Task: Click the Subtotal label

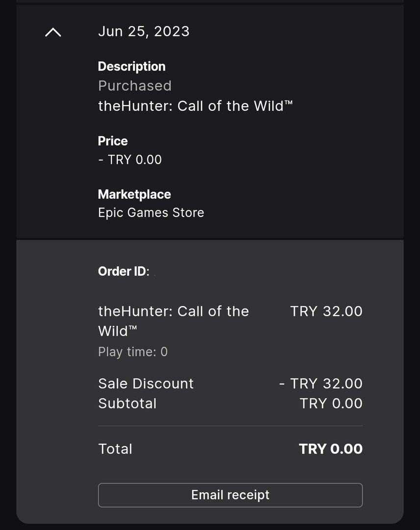Action: [127, 403]
